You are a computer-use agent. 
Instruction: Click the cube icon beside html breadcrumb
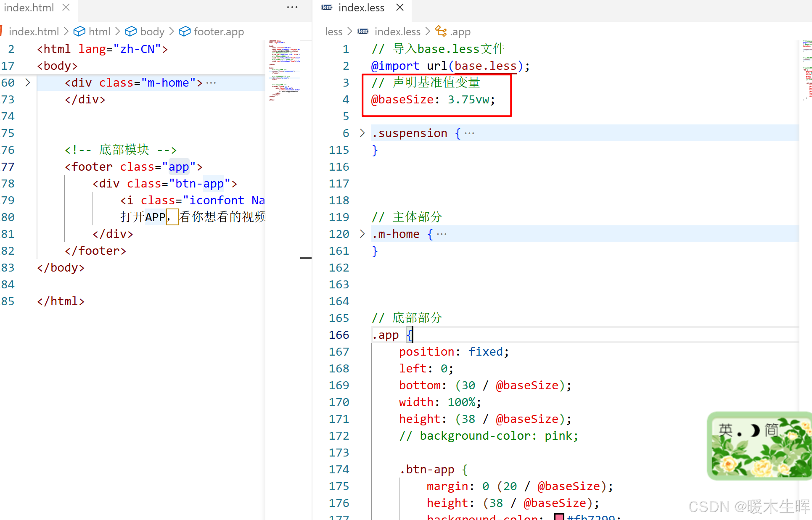coord(79,32)
